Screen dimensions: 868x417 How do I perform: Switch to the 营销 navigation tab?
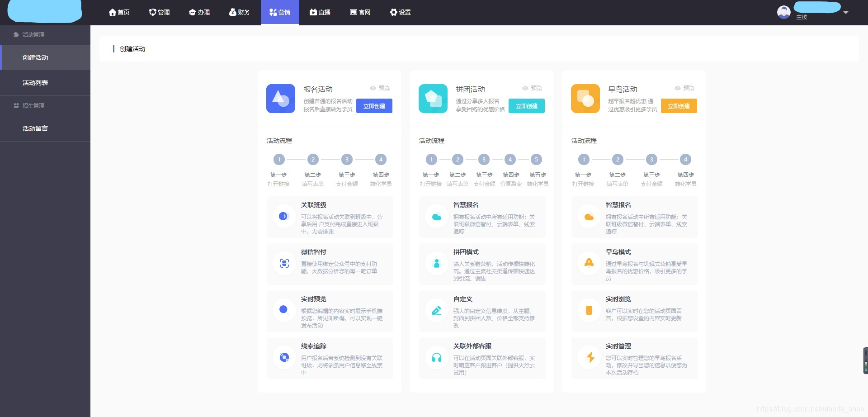280,12
